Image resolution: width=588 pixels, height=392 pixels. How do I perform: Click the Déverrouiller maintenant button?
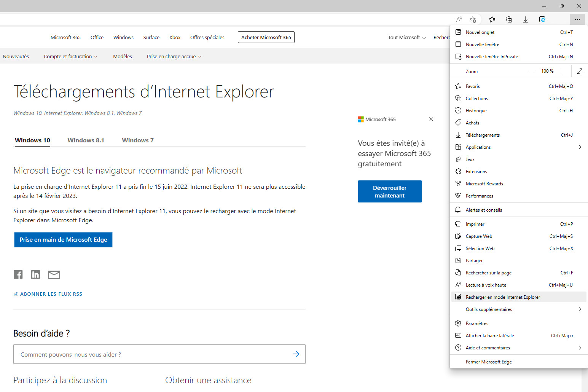pyautogui.click(x=390, y=191)
